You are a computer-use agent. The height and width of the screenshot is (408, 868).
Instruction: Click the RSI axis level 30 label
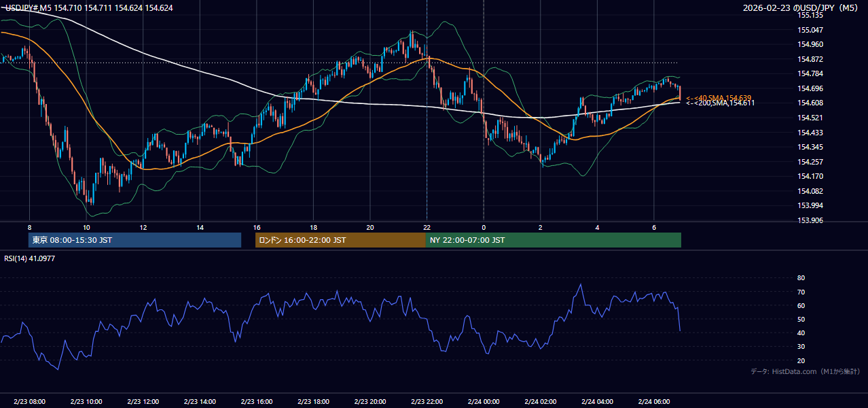pyautogui.click(x=801, y=347)
